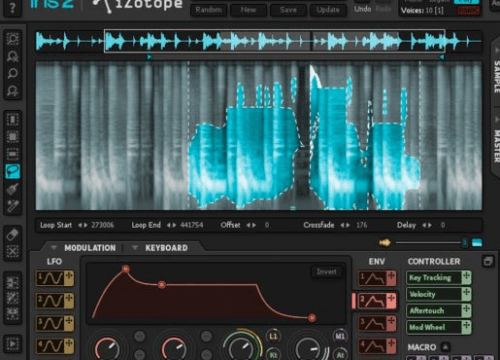Click ENV 1 drag-assign handle
This screenshot has width=500, height=360.
(391, 278)
